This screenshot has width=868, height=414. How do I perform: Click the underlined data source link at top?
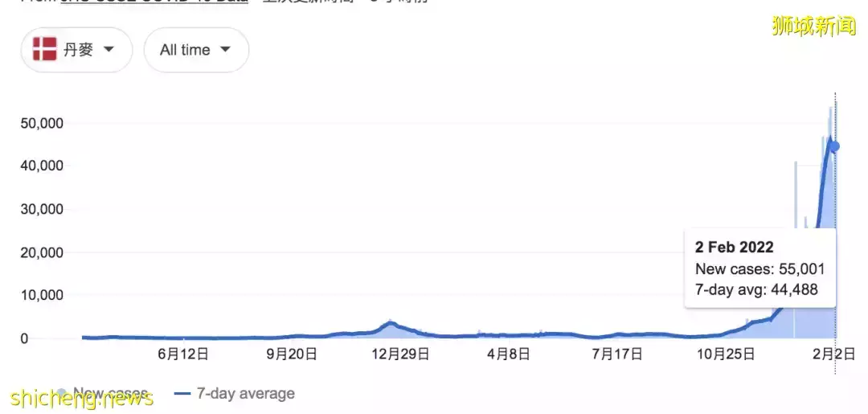[153, 2]
